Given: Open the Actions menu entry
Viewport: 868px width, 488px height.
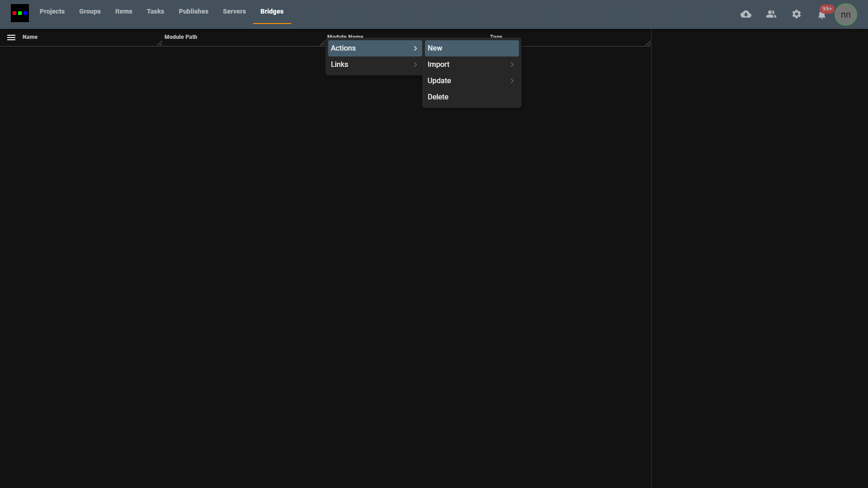Looking at the screenshot, I should (x=374, y=48).
